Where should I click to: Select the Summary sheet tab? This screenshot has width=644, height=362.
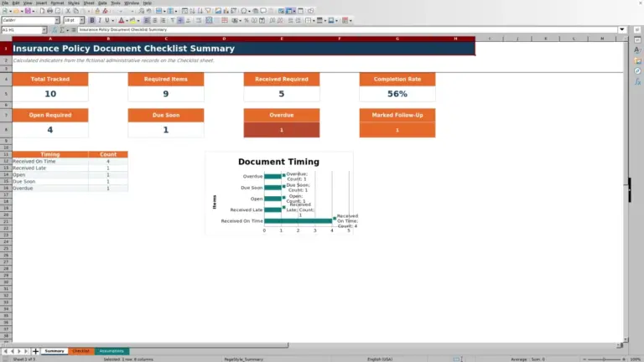(x=55, y=351)
